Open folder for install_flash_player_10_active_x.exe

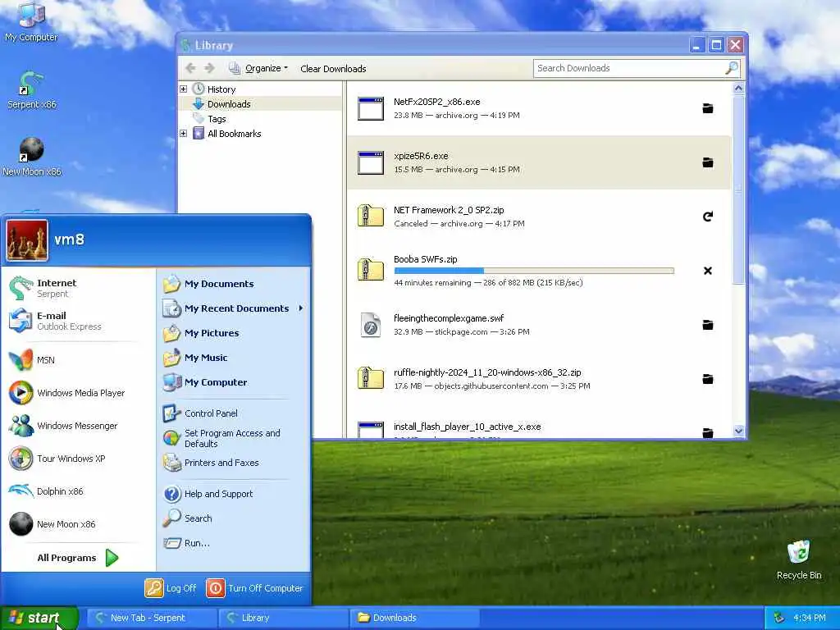pos(708,432)
